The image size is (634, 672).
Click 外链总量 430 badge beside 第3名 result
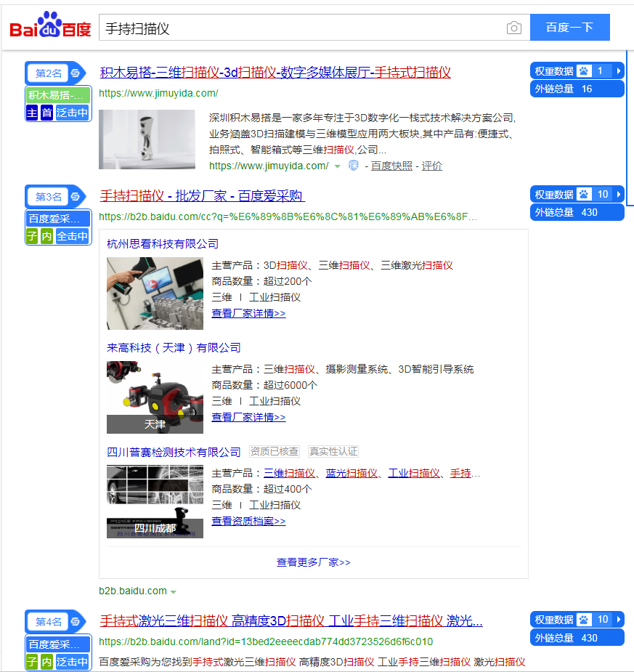point(577,212)
